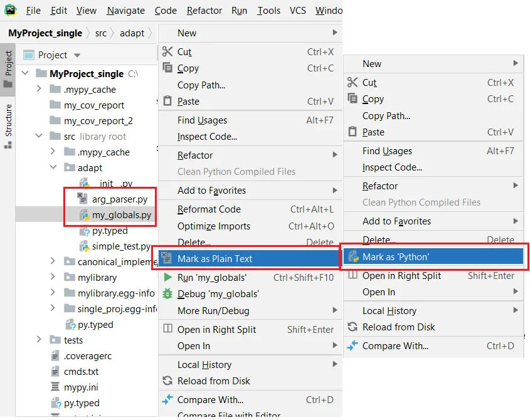Click the my_globals.py Python file icon

click(x=84, y=214)
